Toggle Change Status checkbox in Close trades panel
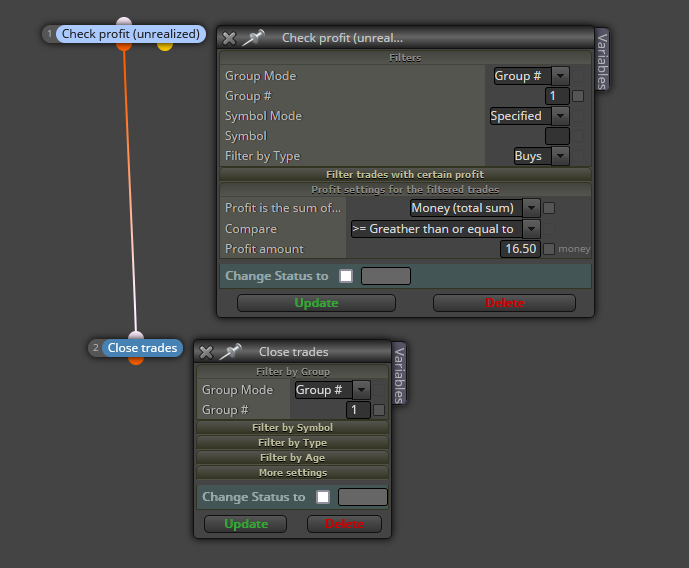 coord(323,497)
